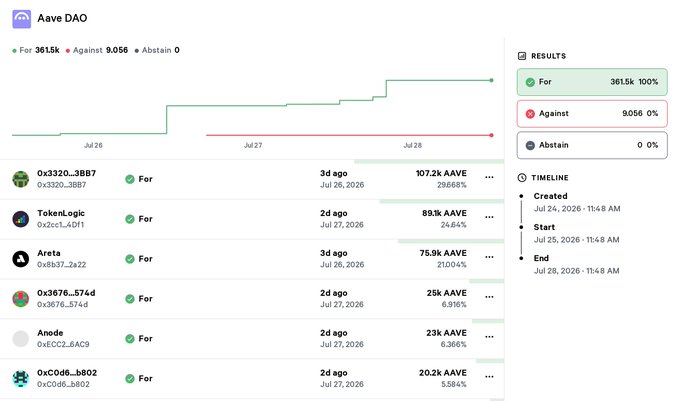
Task: Click the Jul 26 chart axis label
Action: pyautogui.click(x=93, y=145)
